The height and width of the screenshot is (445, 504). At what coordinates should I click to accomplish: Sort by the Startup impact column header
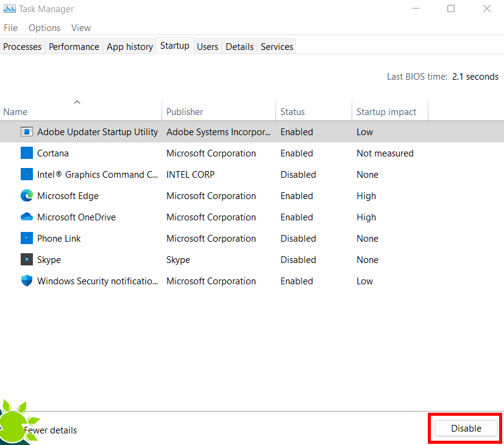386,111
